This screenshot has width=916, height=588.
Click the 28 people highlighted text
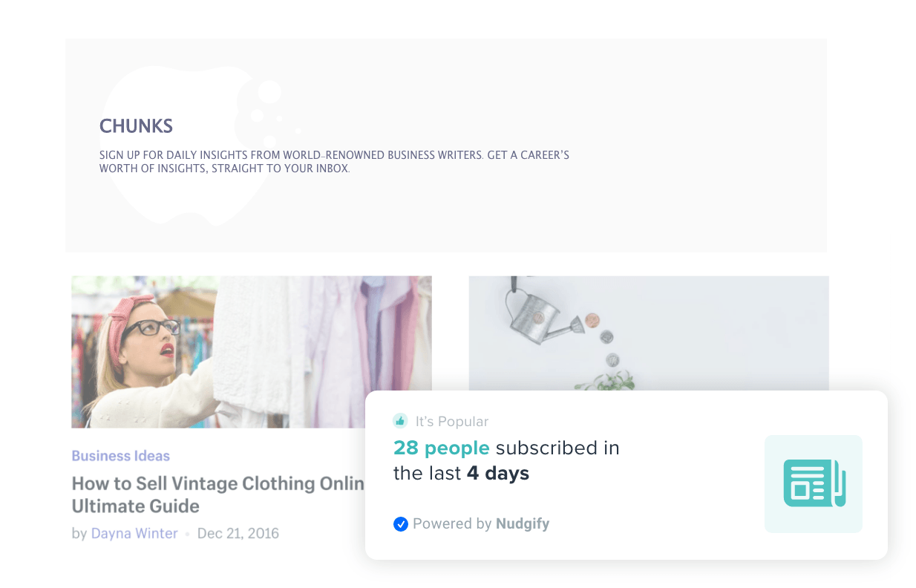tap(441, 448)
